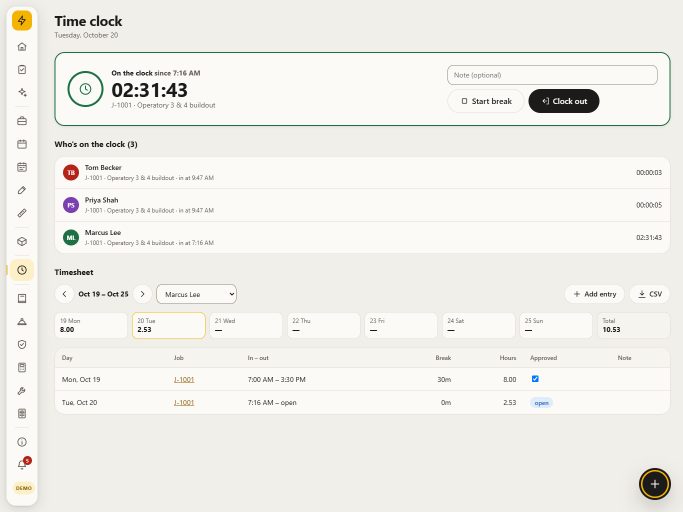Screen dimensions: 683x512
Task: Open the wrench tools icon in sidebar
Action: point(22,391)
